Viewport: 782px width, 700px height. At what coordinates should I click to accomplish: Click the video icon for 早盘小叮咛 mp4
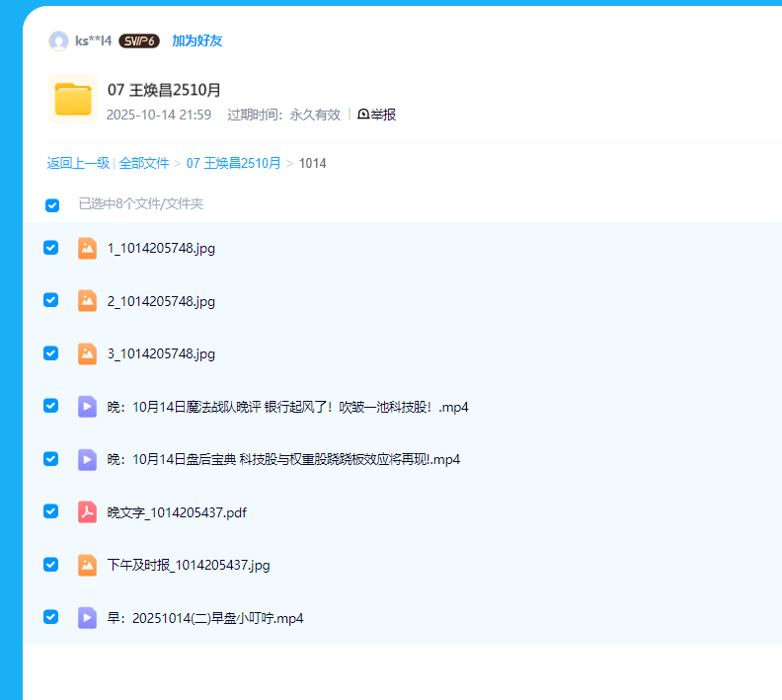87,617
